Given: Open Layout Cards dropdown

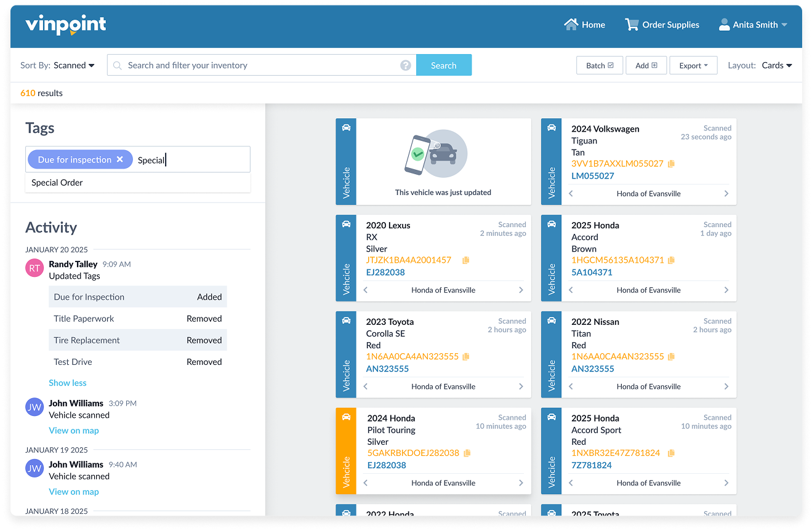Looking at the screenshot, I should 777,65.
